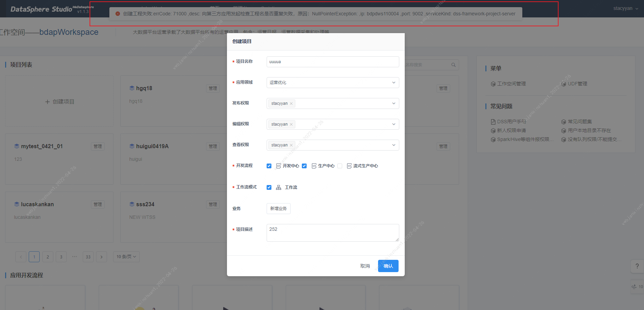Click the 新人权限申请 icon
The width and height of the screenshot is (644, 310).
493,131
